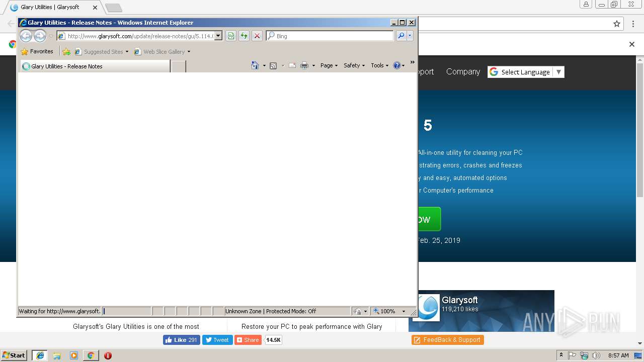The height and width of the screenshot is (362, 644).
Task: Show hidden system tray icons arrow
Action: [561, 355]
